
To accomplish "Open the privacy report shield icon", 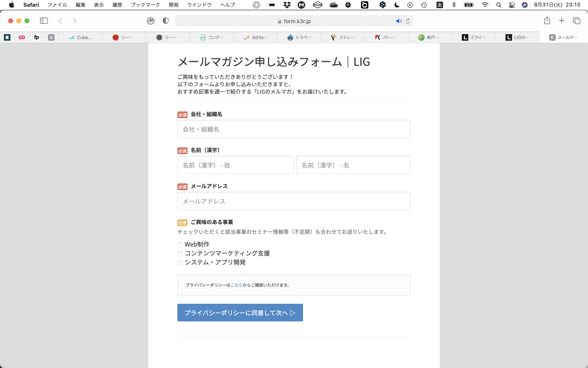I will click(166, 21).
